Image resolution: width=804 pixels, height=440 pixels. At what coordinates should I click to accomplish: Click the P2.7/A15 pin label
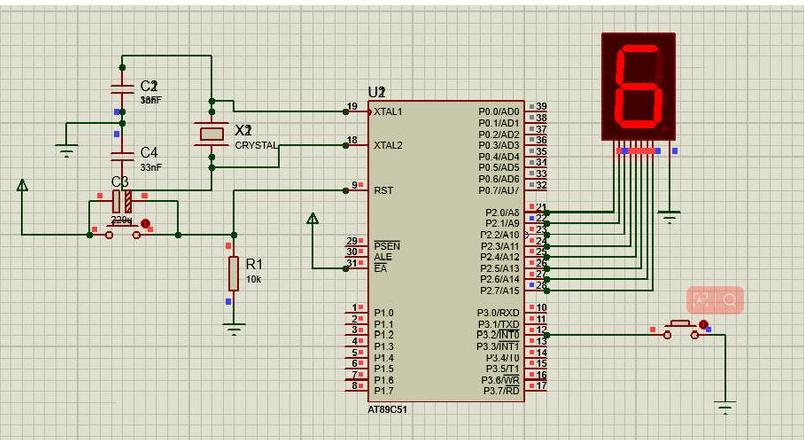[500, 291]
